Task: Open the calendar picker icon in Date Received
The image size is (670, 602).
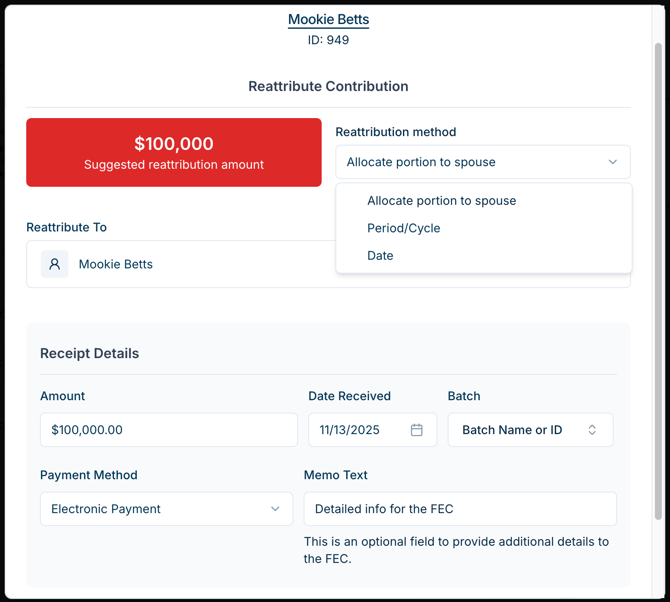Action: (x=417, y=430)
